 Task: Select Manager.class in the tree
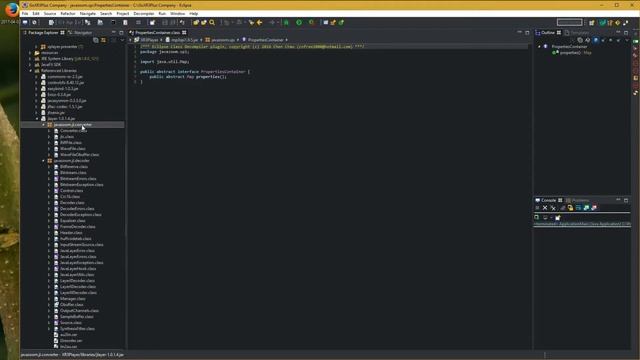point(73,298)
